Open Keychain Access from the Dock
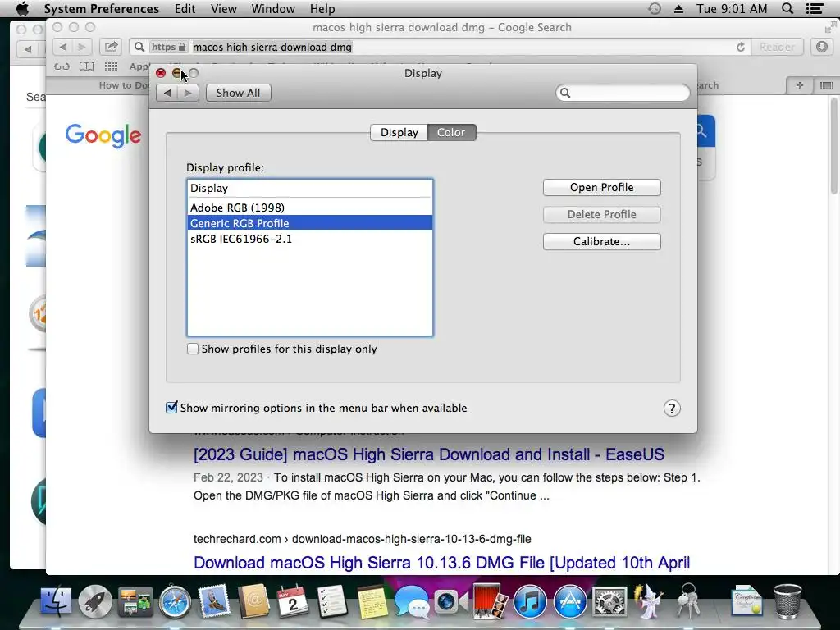This screenshot has width=840, height=630. click(x=688, y=601)
